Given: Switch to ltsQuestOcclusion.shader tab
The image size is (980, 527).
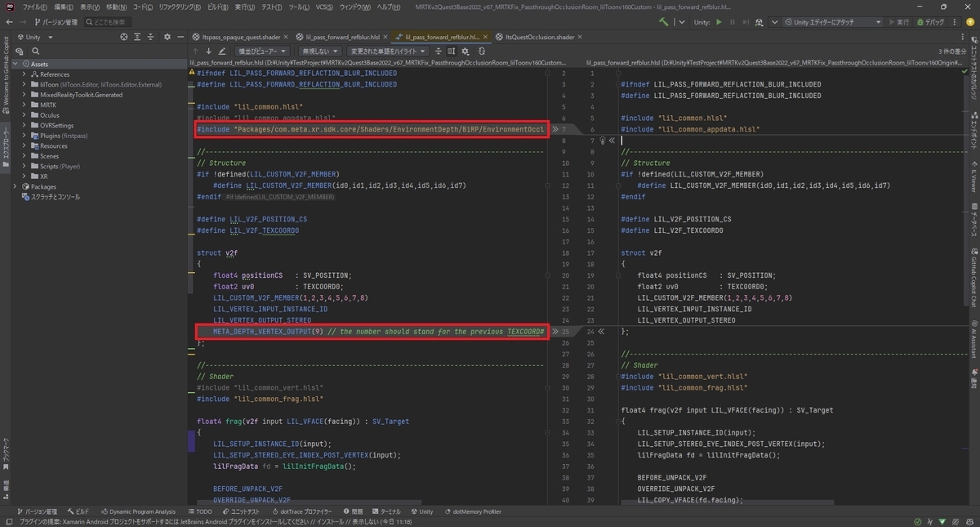Looking at the screenshot, I should click(539, 37).
